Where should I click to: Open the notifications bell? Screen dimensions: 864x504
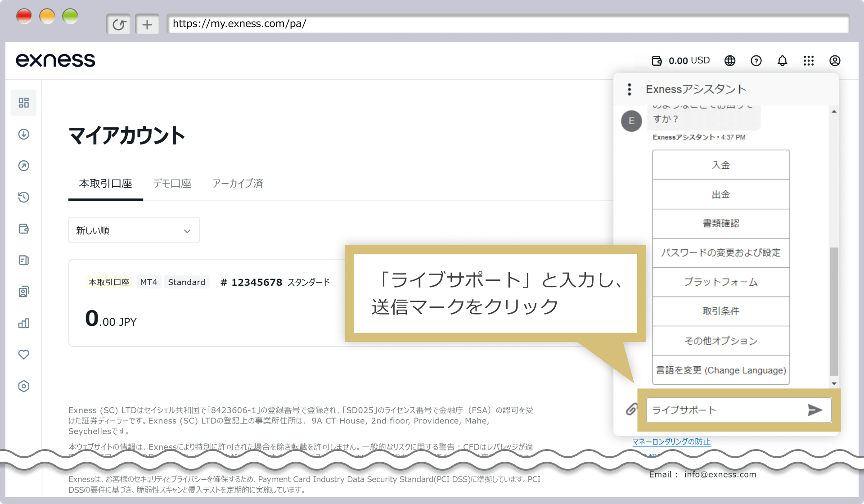coord(783,61)
